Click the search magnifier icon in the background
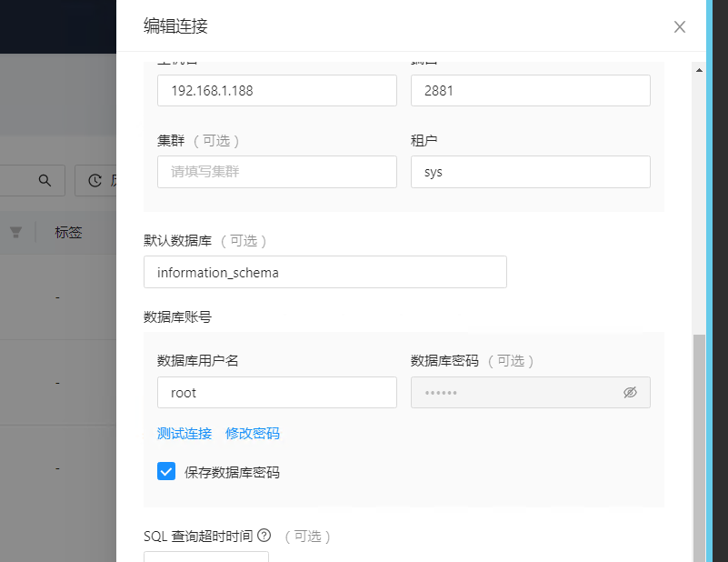 (x=45, y=180)
